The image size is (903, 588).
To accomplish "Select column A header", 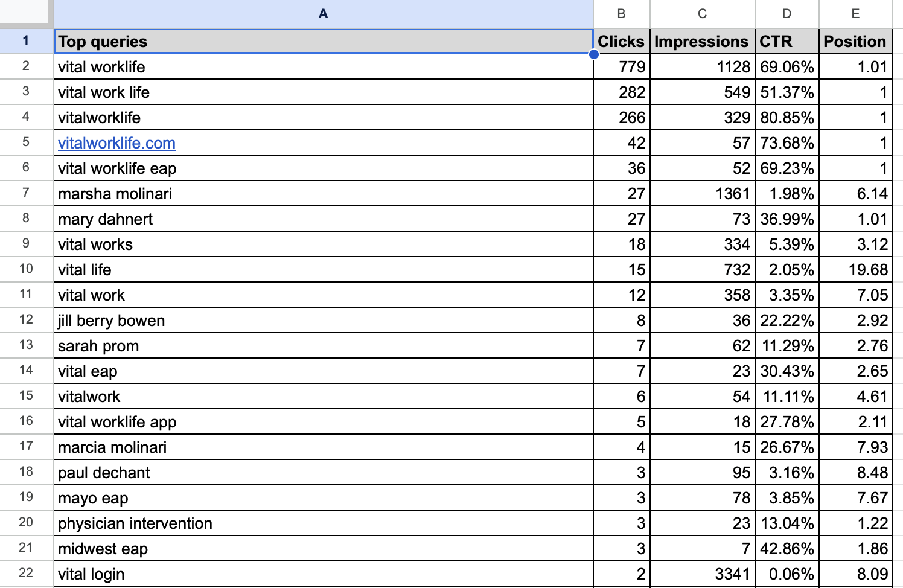I will (x=324, y=14).
